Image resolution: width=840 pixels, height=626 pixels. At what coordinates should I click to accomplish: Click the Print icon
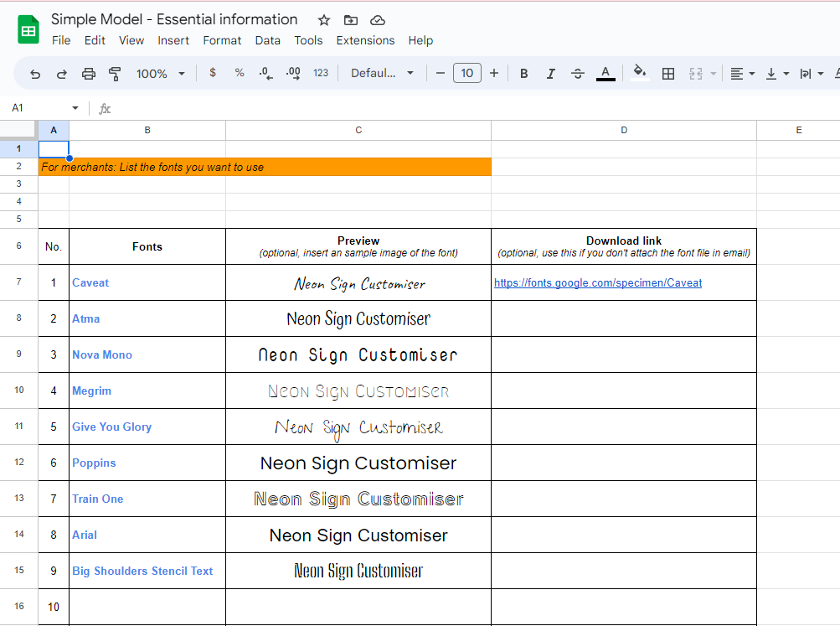tap(89, 74)
